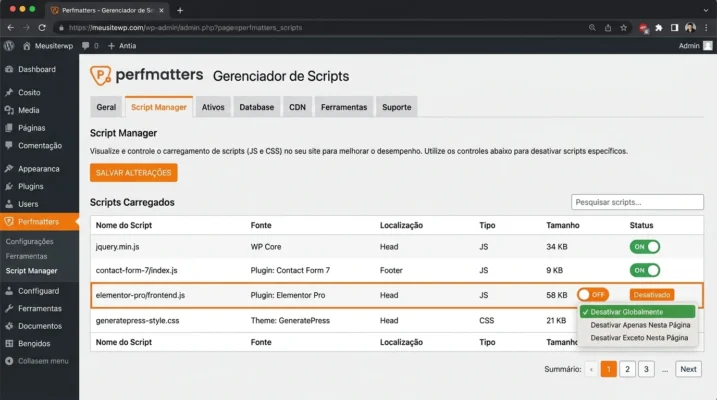Open the Admin user menu
The image size is (717, 400).
click(x=696, y=46)
